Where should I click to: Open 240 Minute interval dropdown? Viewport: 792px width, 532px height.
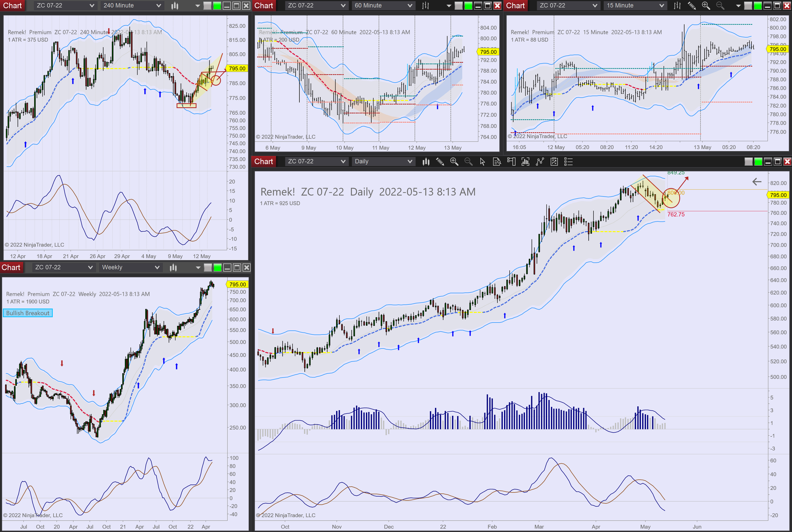point(132,5)
